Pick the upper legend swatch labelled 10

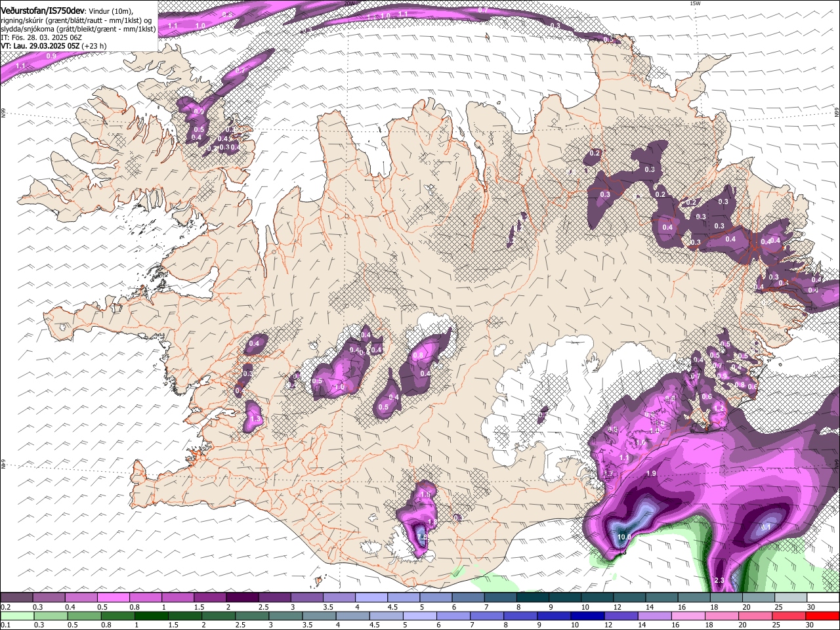(x=598, y=598)
